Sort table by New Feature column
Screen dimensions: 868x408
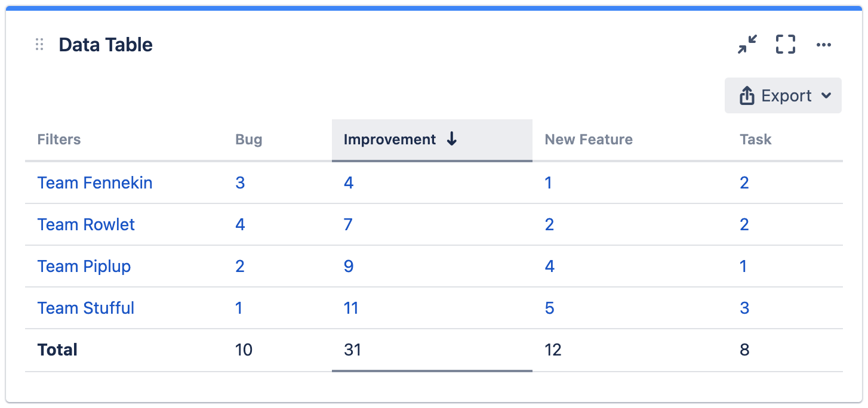click(x=588, y=140)
